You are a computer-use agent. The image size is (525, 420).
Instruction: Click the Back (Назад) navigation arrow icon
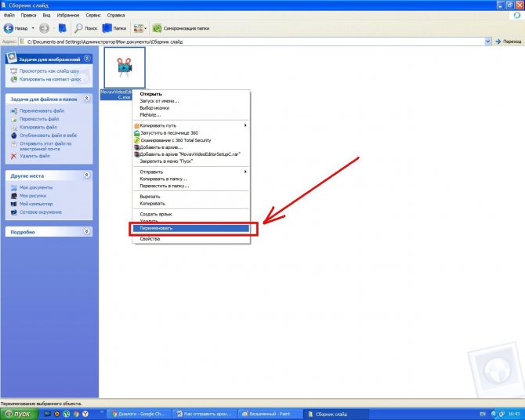click(x=9, y=27)
